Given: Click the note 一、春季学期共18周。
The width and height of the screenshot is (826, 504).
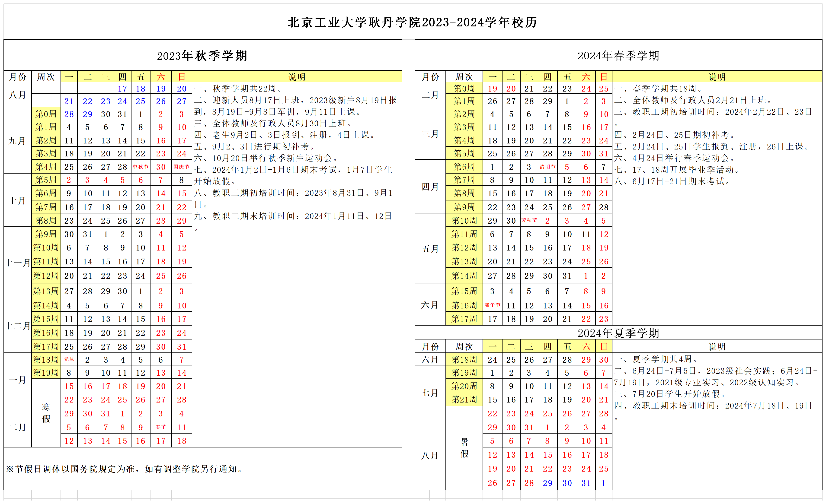Looking at the screenshot, I should (659, 89).
